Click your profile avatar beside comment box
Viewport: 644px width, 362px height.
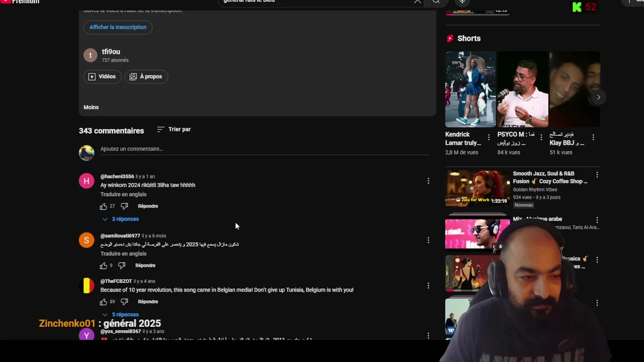coord(87,153)
